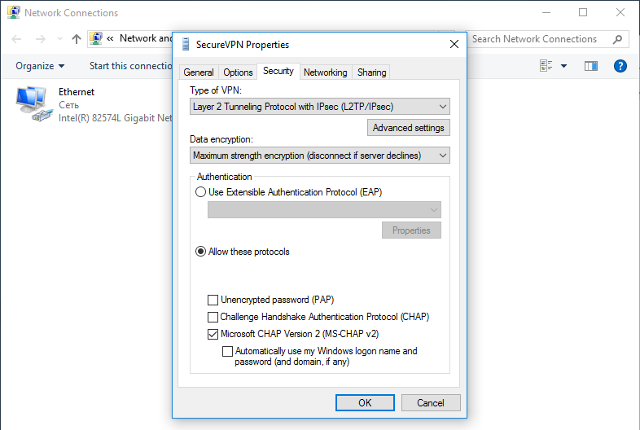Click the disabled EAP method dropdown
The width and height of the screenshot is (640, 430).
[x=324, y=210]
